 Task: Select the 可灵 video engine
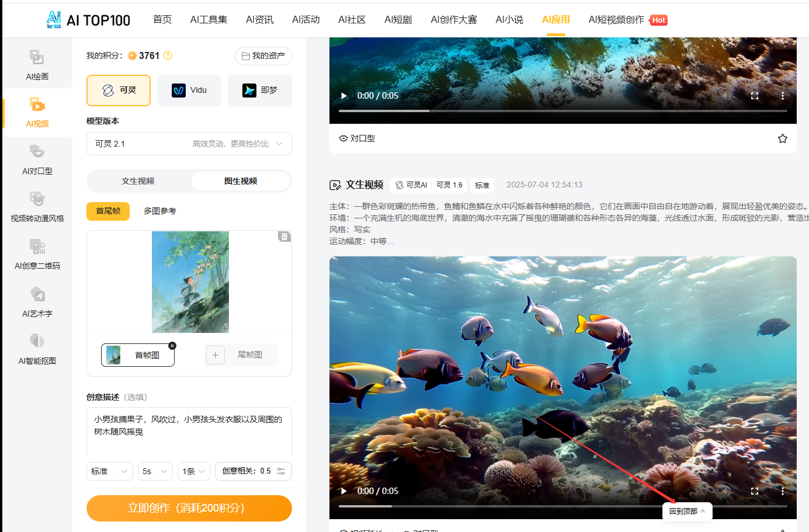click(119, 91)
